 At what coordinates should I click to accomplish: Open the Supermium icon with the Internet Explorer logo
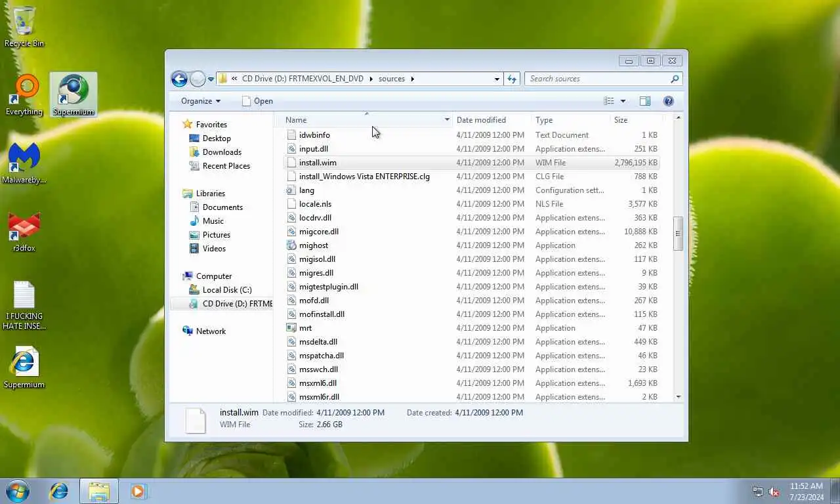pyautogui.click(x=24, y=367)
